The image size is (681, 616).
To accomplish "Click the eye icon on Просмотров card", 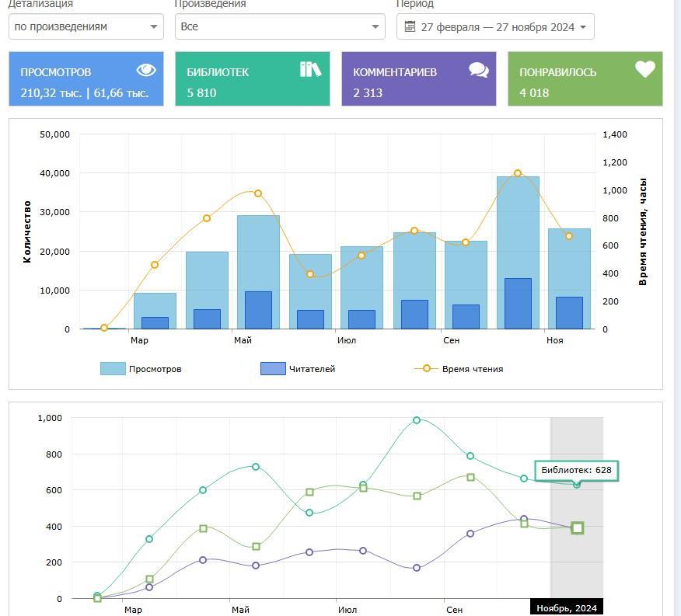I will tap(146, 71).
